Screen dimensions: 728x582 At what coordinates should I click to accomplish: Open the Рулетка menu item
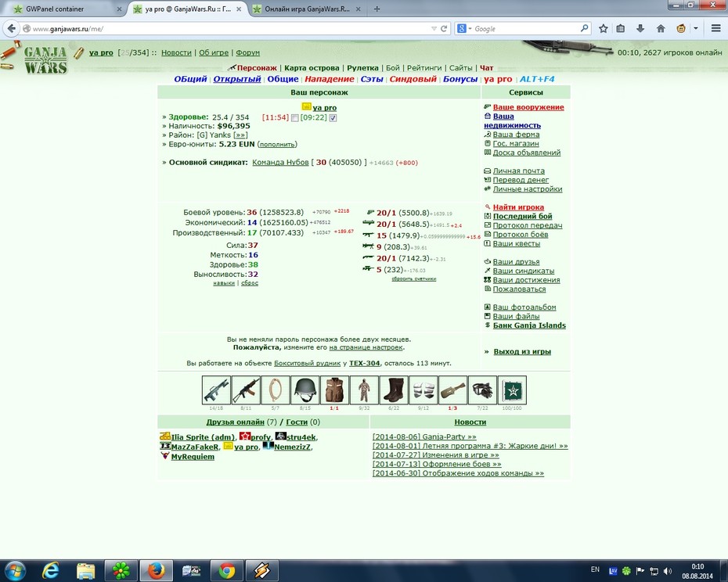[362, 68]
